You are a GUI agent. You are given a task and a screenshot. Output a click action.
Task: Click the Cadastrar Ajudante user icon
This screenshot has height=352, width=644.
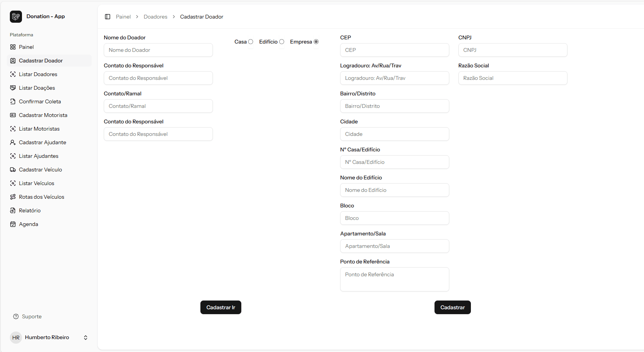(13, 142)
